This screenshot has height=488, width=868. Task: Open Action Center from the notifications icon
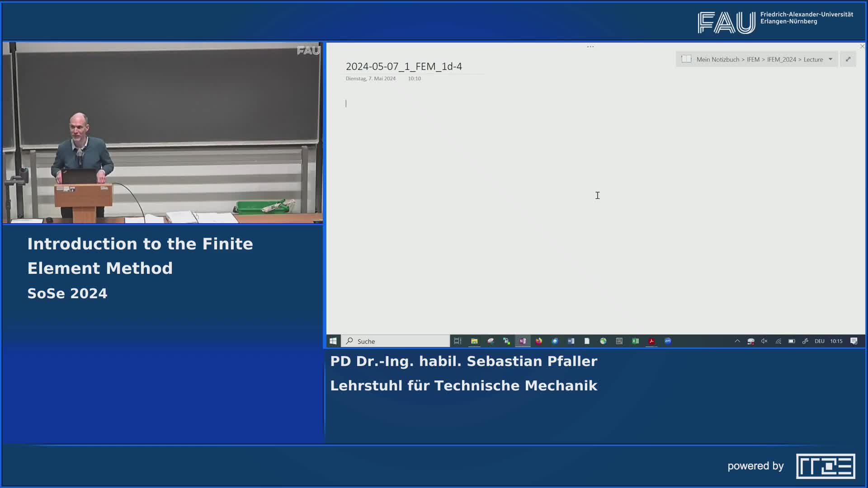pyautogui.click(x=854, y=341)
